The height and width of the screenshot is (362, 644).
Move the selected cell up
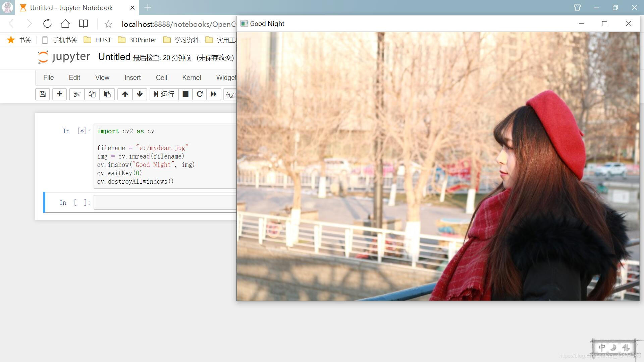pyautogui.click(x=125, y=94)
